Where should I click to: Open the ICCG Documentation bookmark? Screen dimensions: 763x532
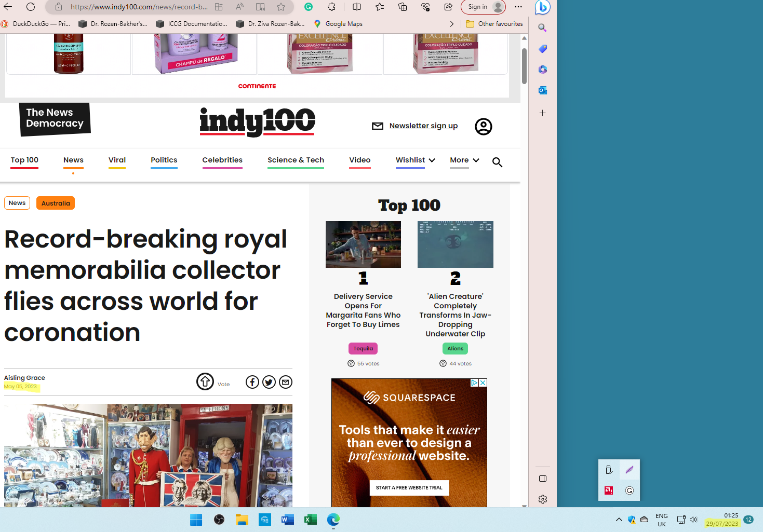click(191, 24)
